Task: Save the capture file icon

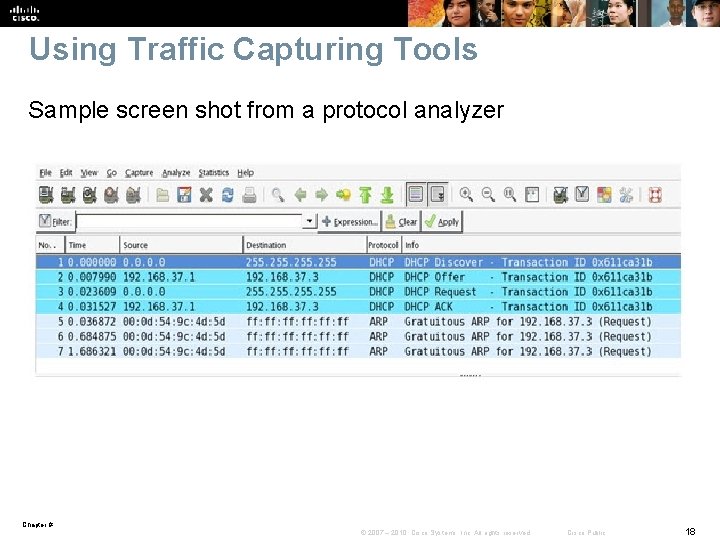Action: [184, 195]
